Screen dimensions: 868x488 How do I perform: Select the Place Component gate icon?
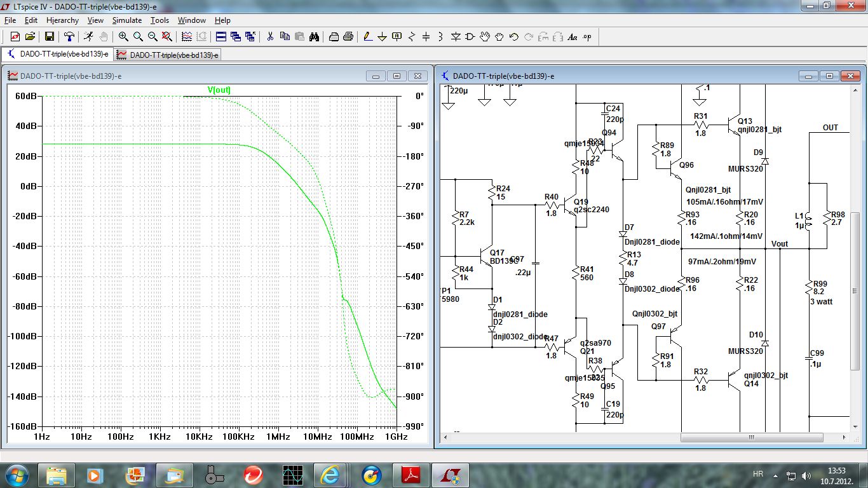470,37
